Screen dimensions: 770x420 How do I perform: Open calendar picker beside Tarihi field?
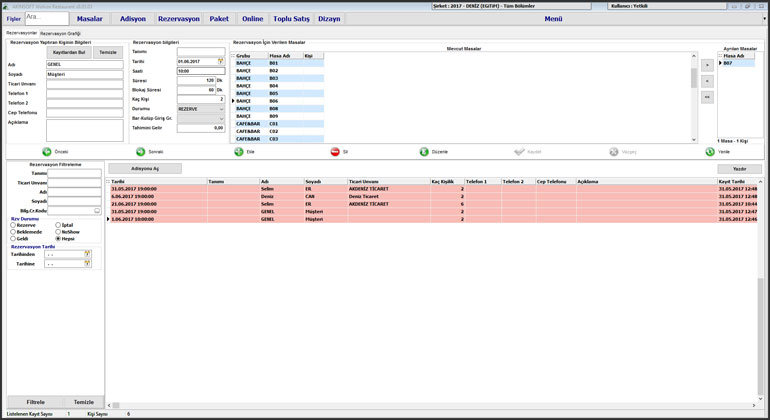coord(221,61)
